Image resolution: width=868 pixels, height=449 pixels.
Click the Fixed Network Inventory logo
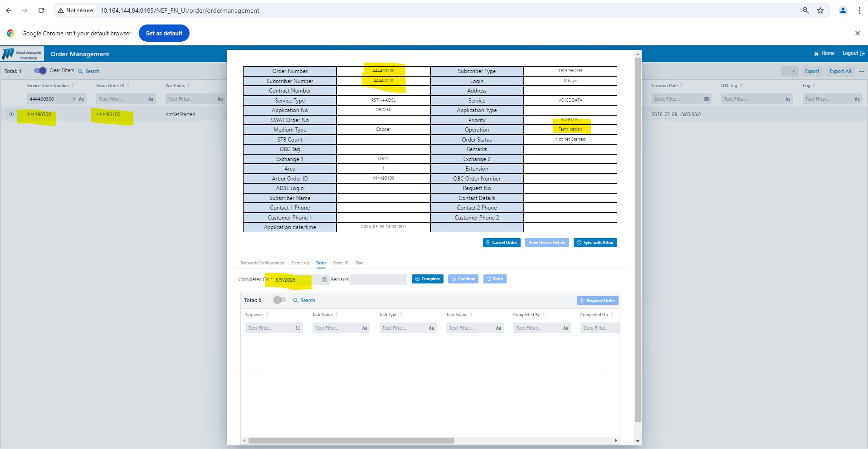(x=22, y=54)
